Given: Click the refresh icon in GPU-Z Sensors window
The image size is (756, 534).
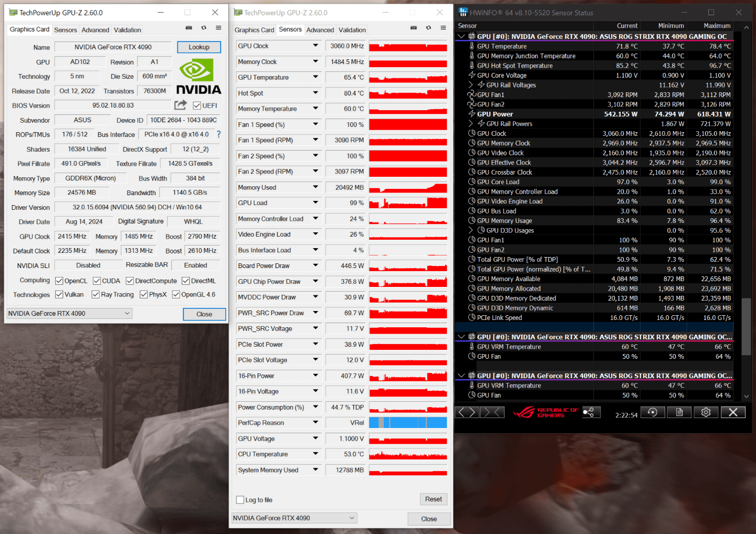Looking at the screenshot, I should coord(428,28).
